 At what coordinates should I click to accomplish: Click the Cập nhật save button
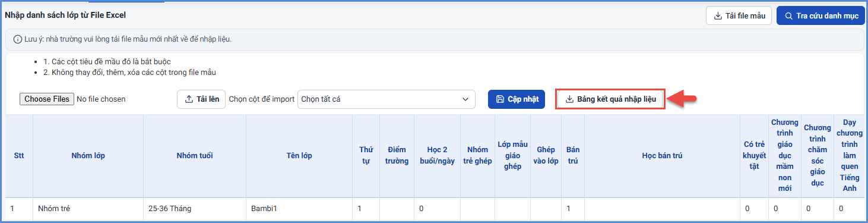[x=517, y=99]
